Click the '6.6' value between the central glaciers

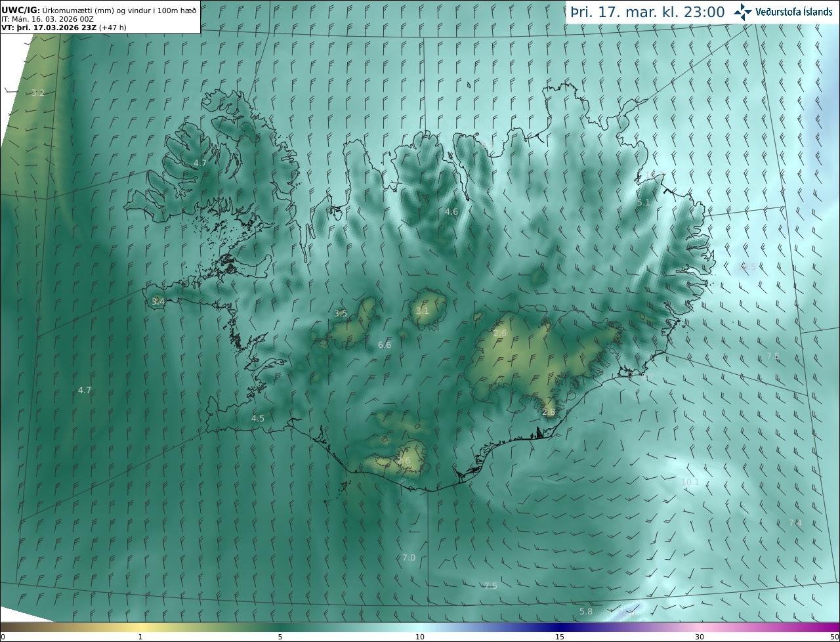385,345
